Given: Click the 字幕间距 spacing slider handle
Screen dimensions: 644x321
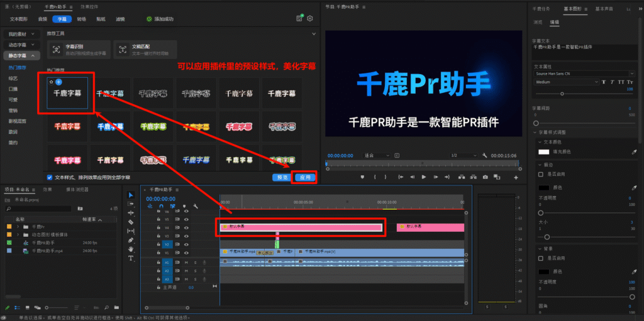Looking at the screenshot, I should 536,123.
